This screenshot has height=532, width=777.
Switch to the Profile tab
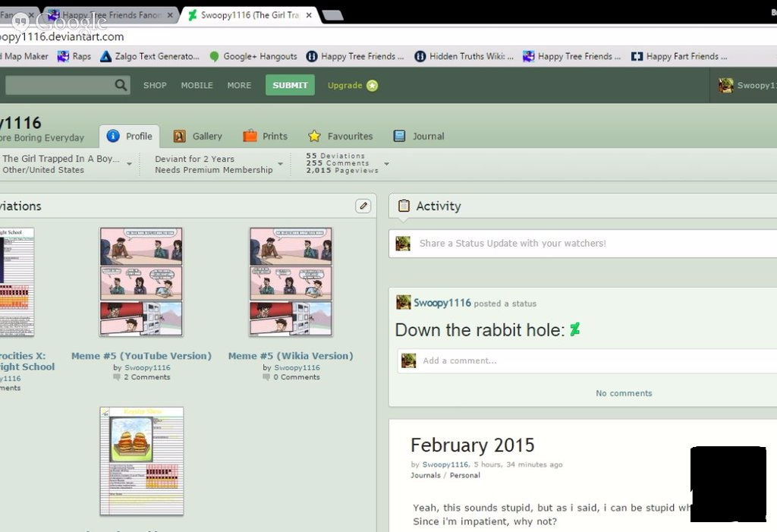[129, 137]
